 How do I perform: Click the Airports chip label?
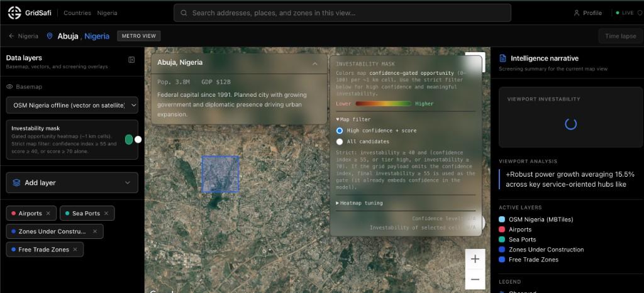click(30, 213)
